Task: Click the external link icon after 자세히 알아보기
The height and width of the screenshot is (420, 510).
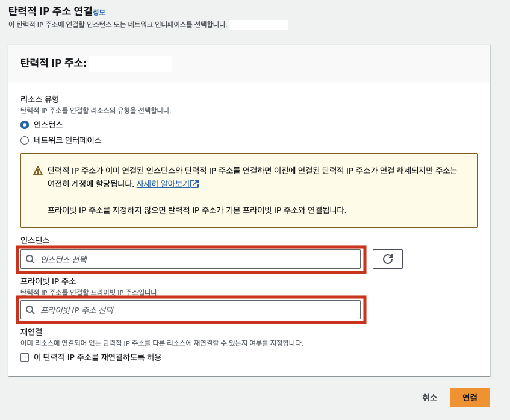Action: [194, 184]
